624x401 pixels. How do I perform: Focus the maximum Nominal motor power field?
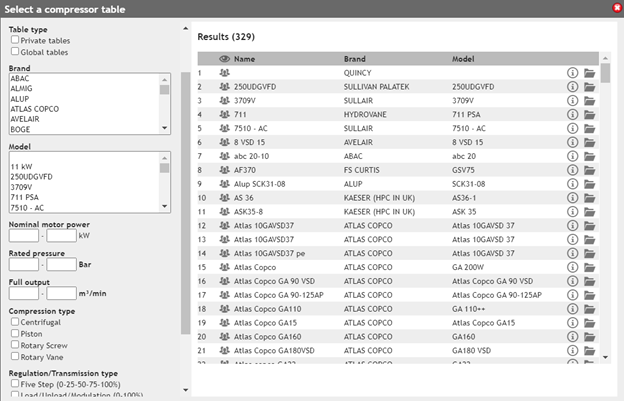(61, 236)
